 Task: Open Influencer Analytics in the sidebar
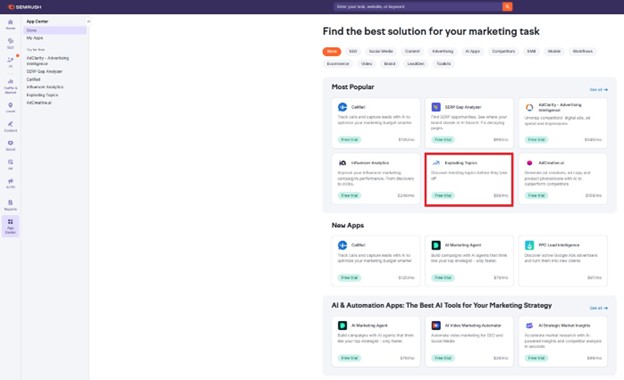pos(45,87)
